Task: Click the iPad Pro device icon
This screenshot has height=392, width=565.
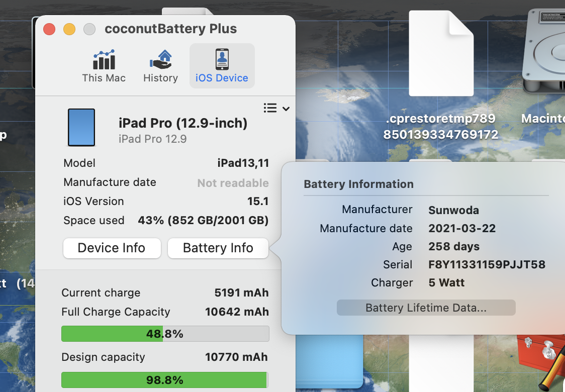Action: pyautogui.click(x=81, y=127)
